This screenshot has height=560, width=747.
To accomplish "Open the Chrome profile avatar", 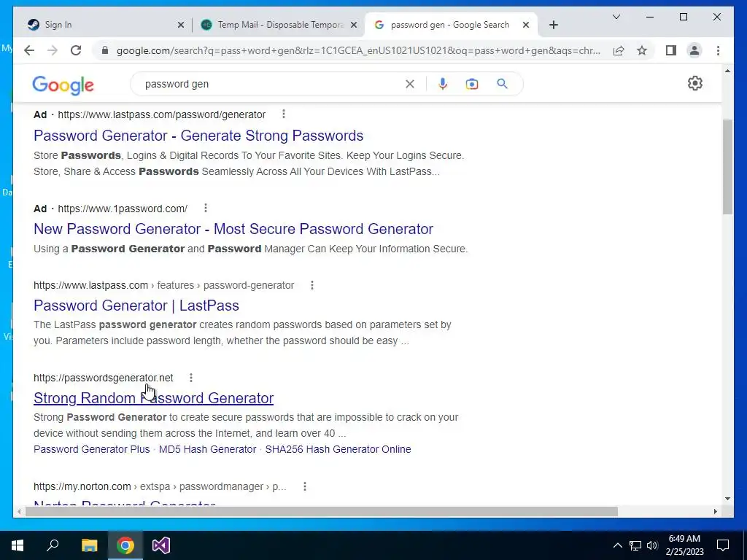I will 694,50.
